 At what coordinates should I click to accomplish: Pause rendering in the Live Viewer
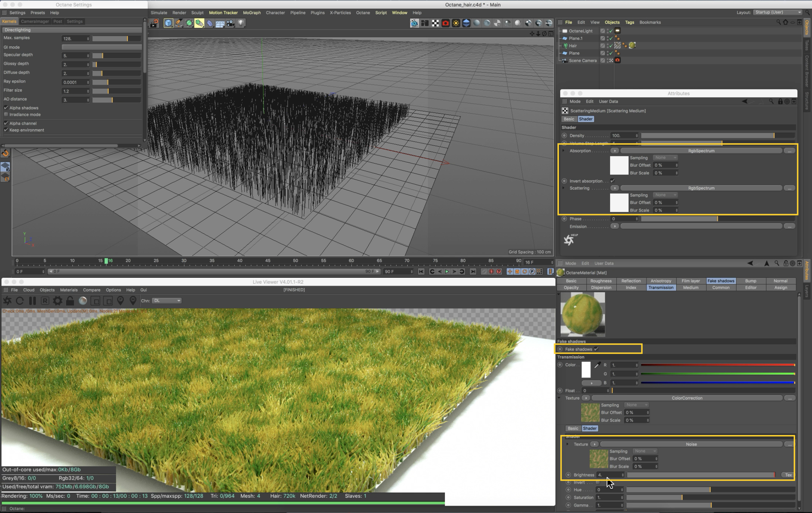(32, 301)
